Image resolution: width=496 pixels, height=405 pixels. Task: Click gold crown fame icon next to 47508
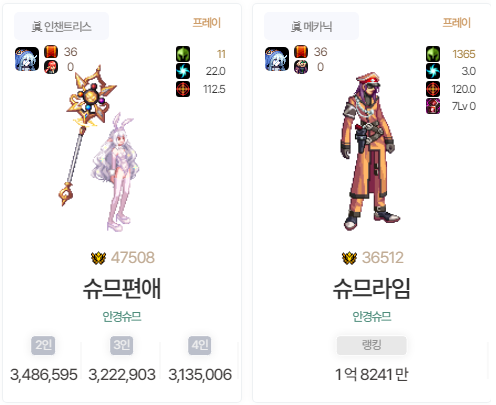coord(99,258)
